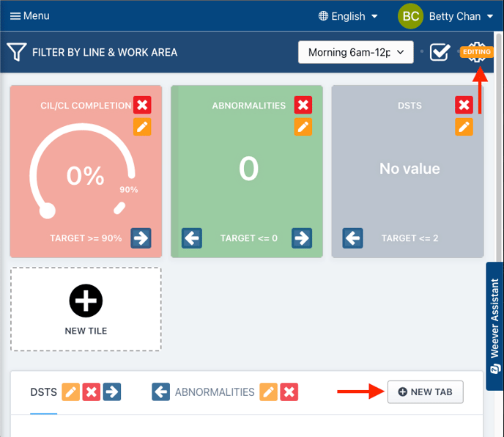Open the hamburger Menu
Screen dimensions: 504x437
click(x=29, y=16)
